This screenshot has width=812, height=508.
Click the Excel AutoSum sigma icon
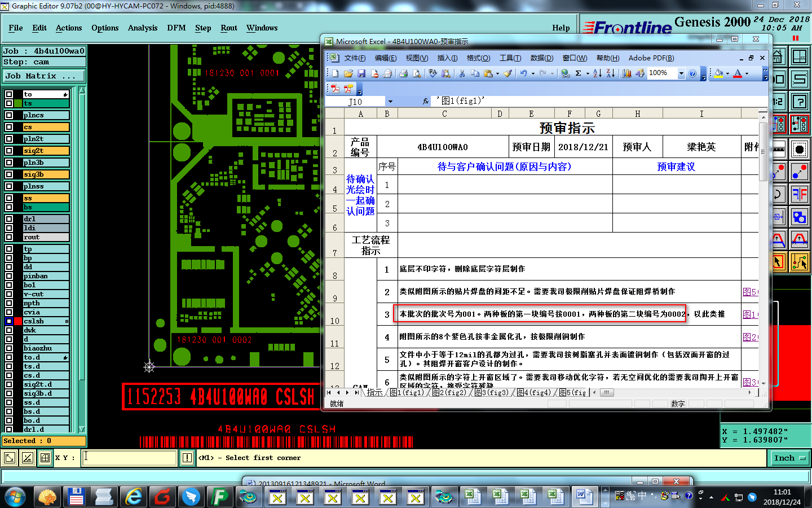coord(578,73)
